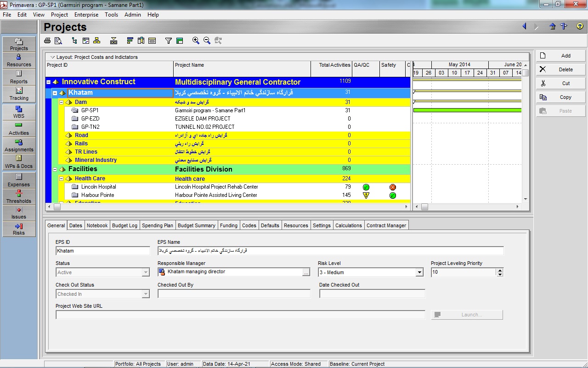Open Reports in the left sidebar

[19, 77]
